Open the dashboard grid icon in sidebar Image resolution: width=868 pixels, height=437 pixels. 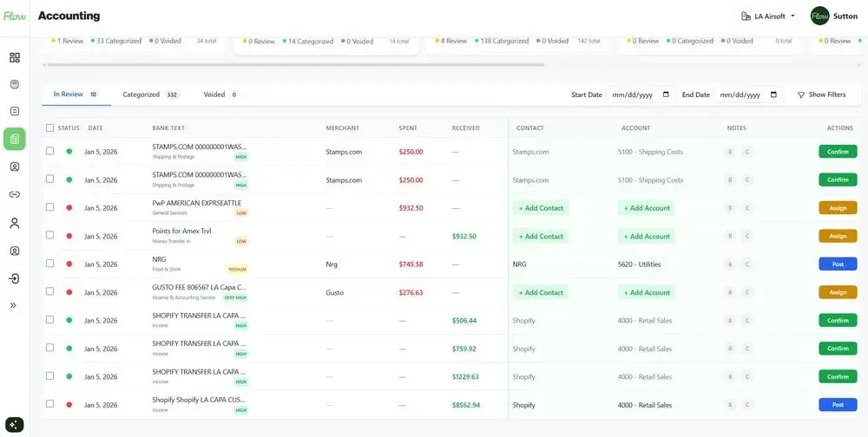tap(15, 57)
